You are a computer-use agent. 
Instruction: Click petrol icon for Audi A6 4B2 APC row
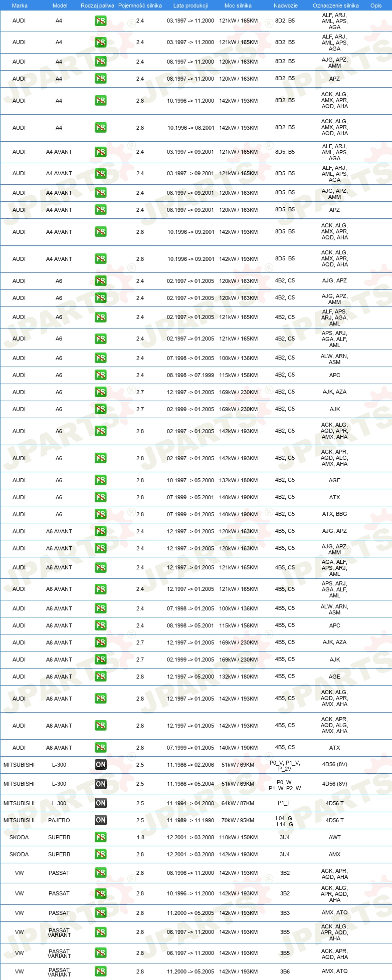coord(101,375)
